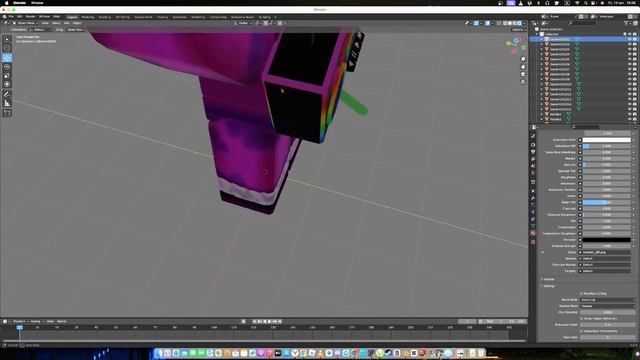Open the viewport Object menu
The width and height of the screenshot is (640, 360).
77,23
